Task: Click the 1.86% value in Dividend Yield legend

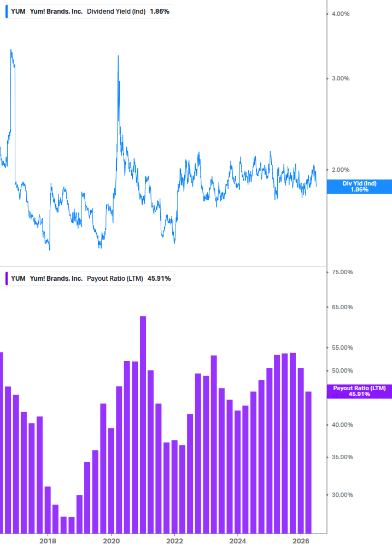Action: [x=160, y=11]
